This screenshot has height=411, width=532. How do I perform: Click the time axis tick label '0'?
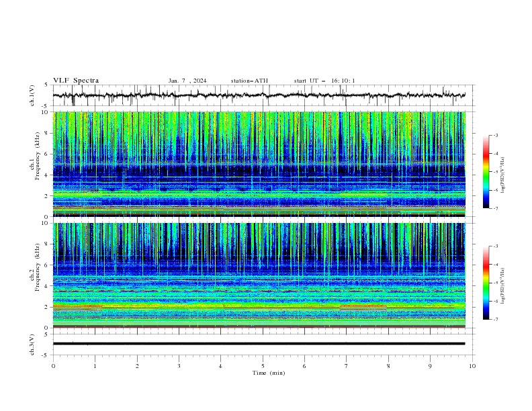coord(53,366)
